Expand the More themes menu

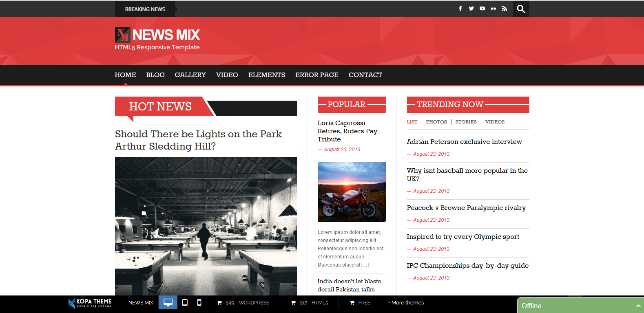[x=406, y=303]
